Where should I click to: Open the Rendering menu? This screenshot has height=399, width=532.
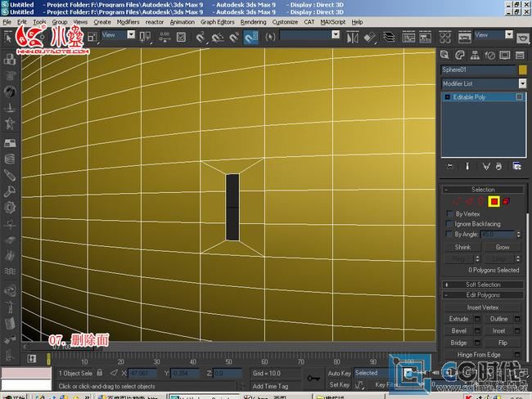tap(253, 22)
